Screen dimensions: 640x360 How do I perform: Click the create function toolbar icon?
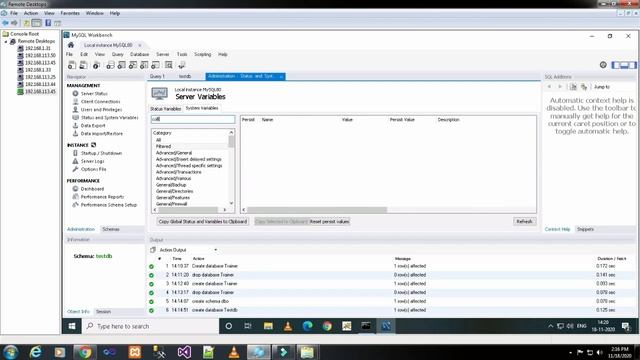pos(156,65)
